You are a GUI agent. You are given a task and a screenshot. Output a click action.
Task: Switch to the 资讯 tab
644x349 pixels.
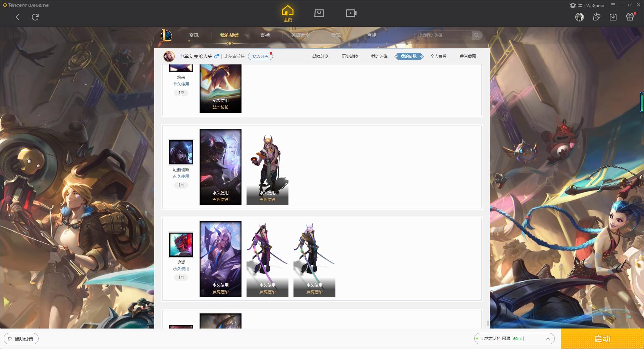[194, 35]
